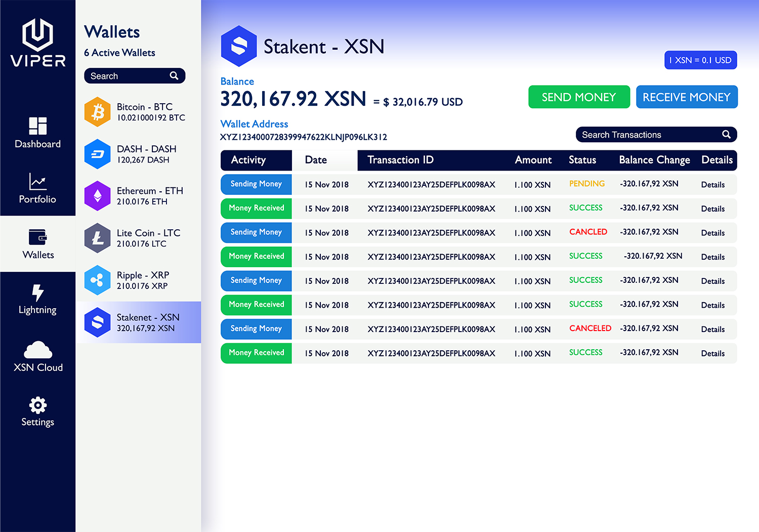Click the CANCLED status text

pyautogui.click(x=588, y=232)
